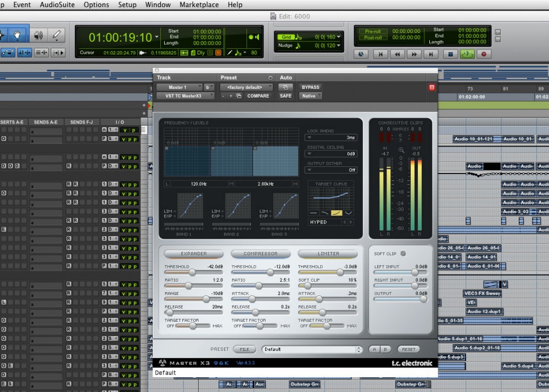Screen dimensions: 549x392
Task: Click the meter zoom magnifier icon
Action: pos(401,149)
